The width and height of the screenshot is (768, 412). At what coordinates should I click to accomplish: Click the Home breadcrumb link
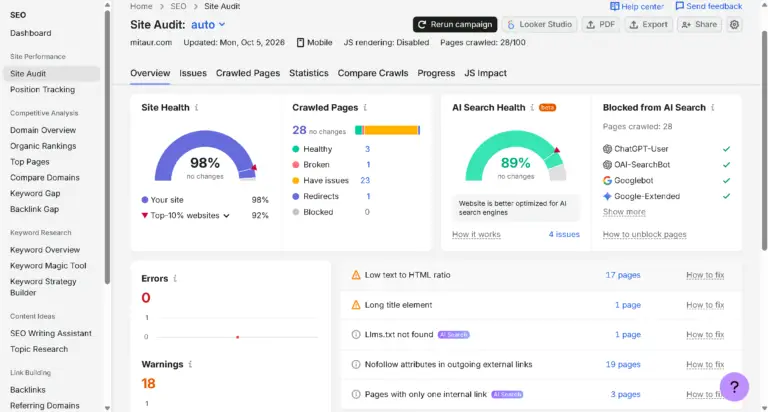(x=141, y=6)
